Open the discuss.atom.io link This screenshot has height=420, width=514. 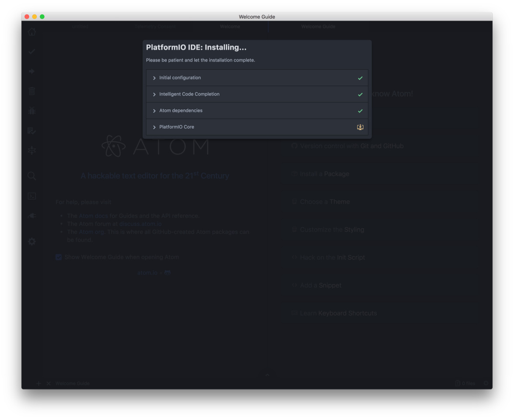coord(140,224)
